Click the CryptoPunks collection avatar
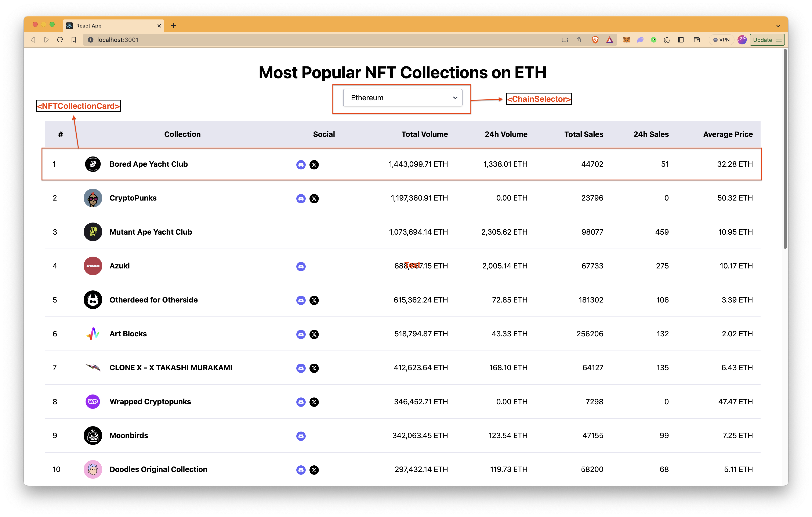Viewport: 812px width, 517px height. click(93, 198)
